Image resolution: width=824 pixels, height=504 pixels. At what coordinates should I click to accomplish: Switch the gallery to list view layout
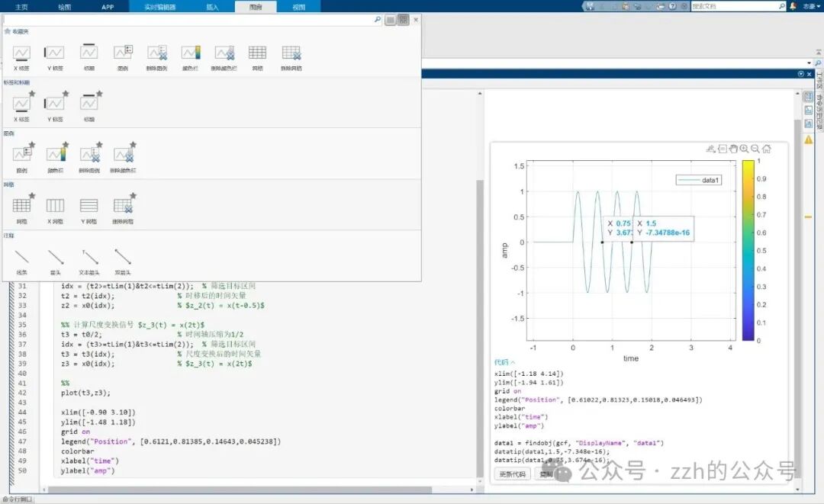pos(390,20)
